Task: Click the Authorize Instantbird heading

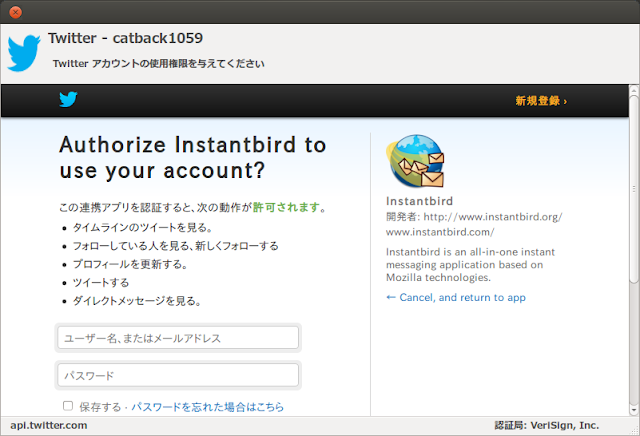Action: (193, 158)
